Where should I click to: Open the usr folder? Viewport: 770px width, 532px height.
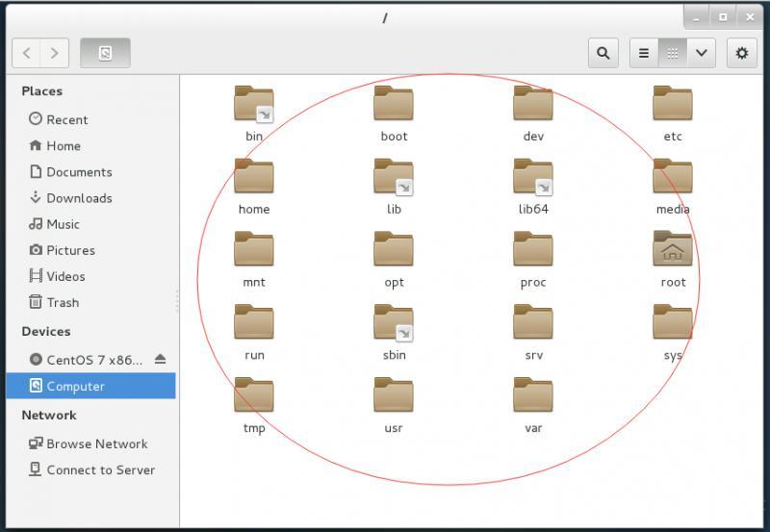click(394, 395)
